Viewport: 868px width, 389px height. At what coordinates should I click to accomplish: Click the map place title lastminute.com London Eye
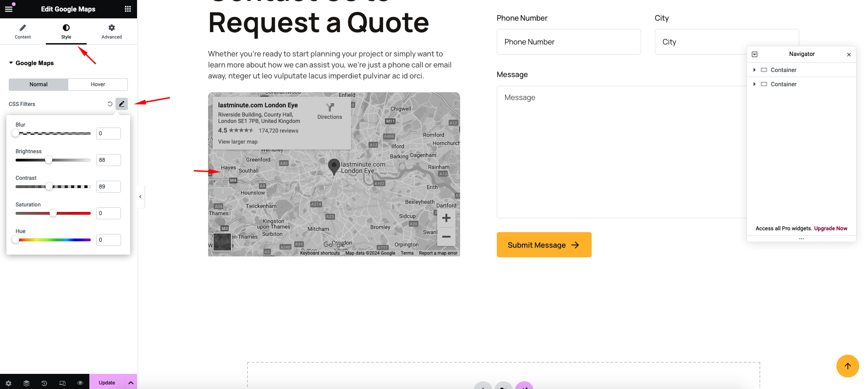point(258,105)
